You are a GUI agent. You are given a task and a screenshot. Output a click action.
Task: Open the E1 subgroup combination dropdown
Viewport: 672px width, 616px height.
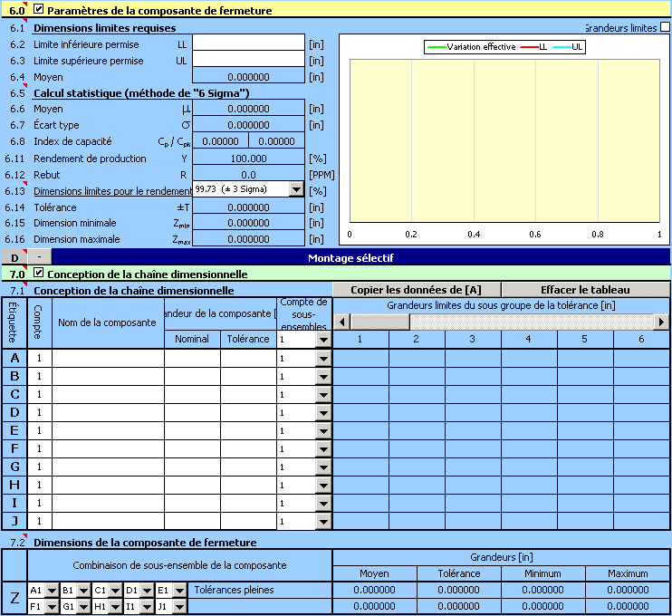point(179,591)
